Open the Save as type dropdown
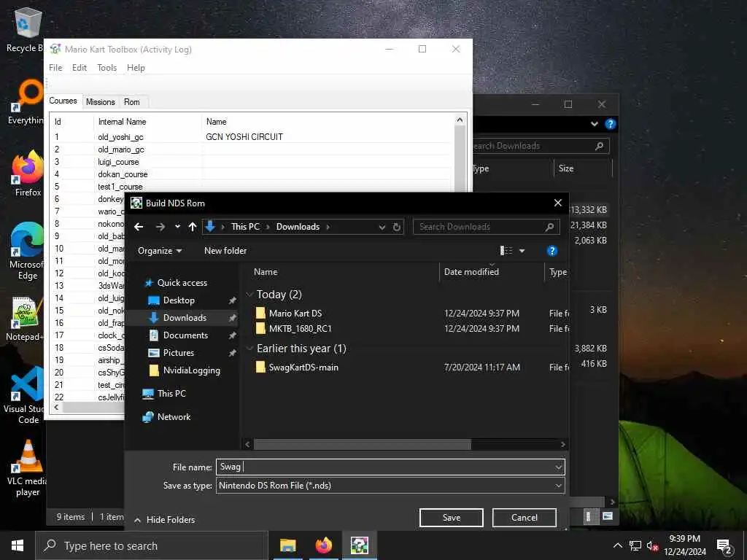The height and width of the screenshot is (560, 747). pos(558,486)
